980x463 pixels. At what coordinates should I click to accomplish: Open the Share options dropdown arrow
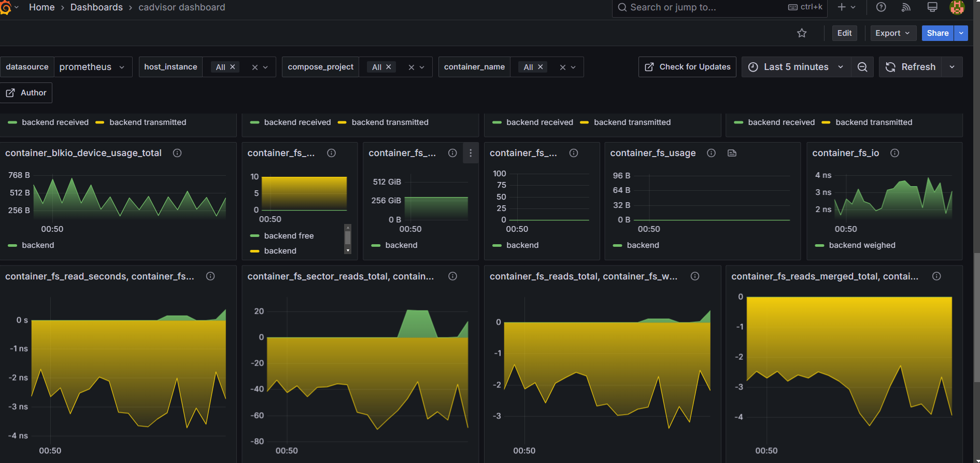961,33
